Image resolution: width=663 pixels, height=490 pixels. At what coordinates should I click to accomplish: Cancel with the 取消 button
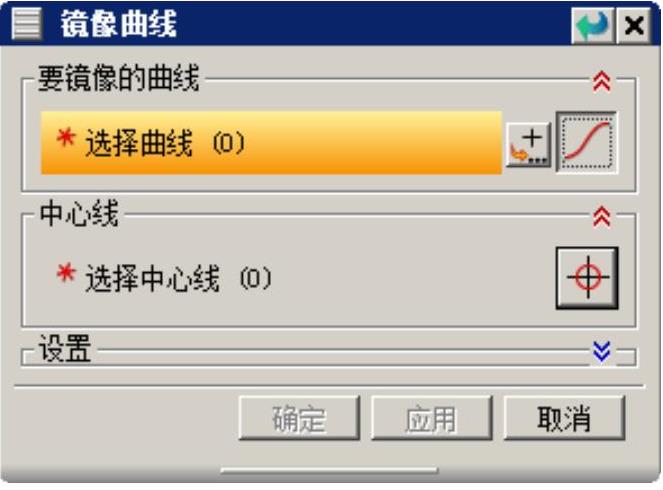[x=564, y=418]
